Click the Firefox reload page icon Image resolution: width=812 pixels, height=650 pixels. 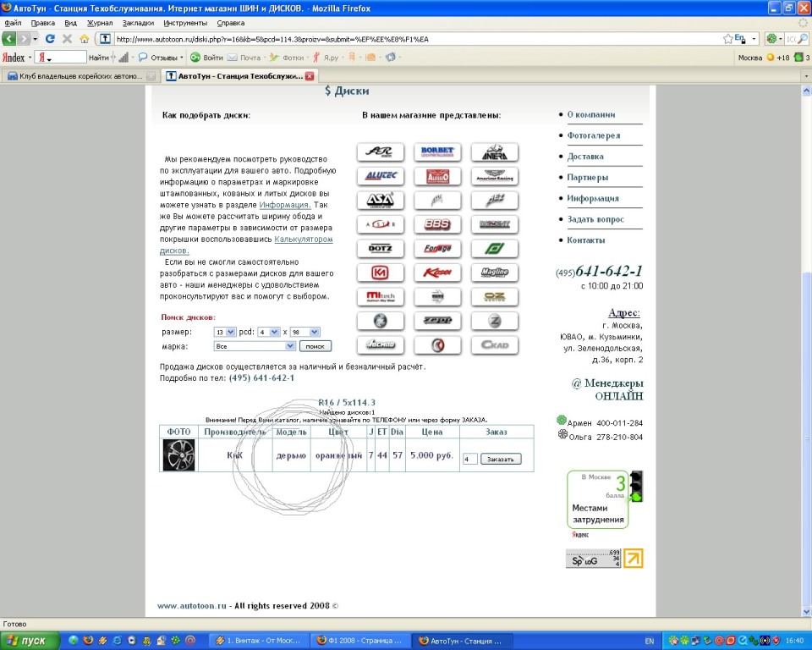pos(50,39)
